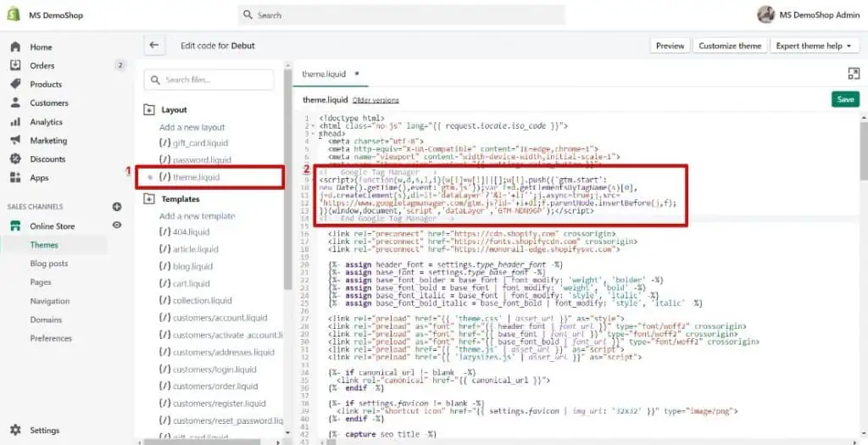The image size is (868, 445).
Task: Click the Shopify logo icon
Action: [14, 15]
